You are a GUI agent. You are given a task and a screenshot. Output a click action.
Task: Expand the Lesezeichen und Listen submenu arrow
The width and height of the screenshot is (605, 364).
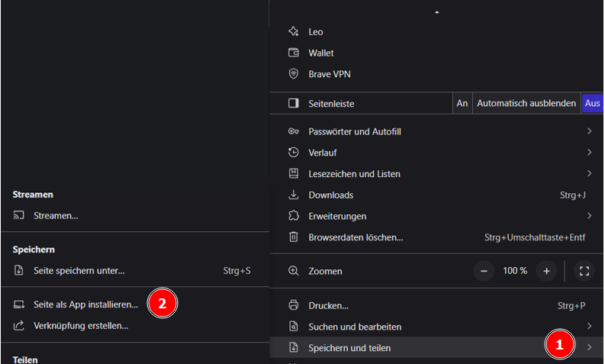coord(589,174)
